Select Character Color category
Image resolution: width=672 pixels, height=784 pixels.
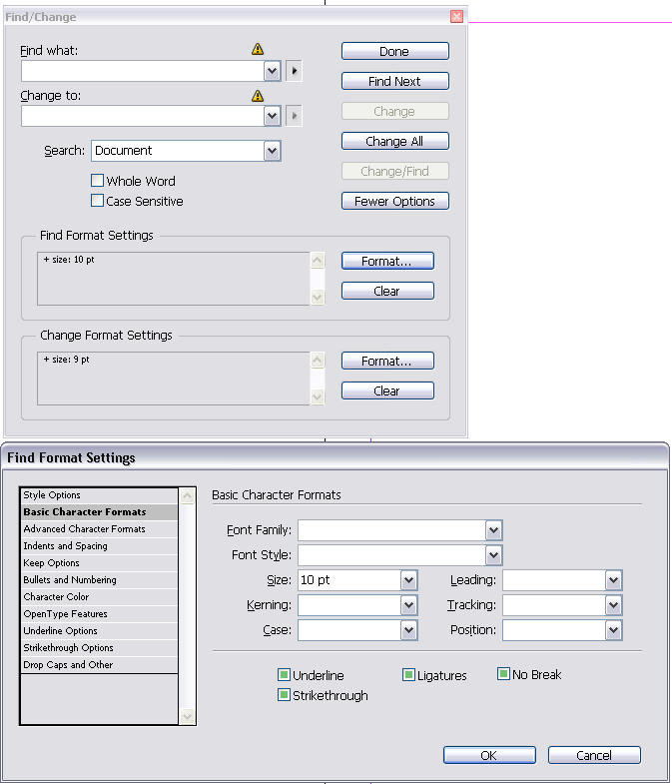pos(99,597)
